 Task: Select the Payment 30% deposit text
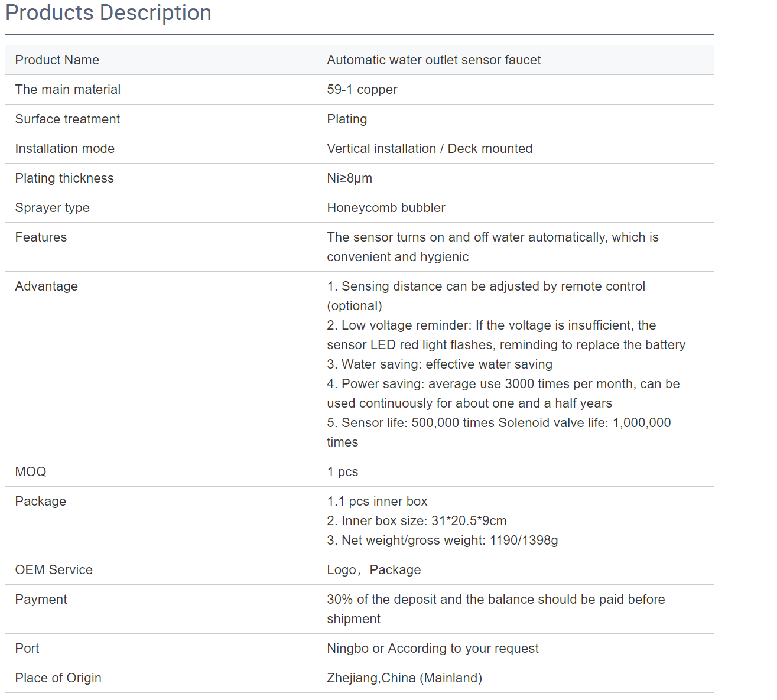[496, 609]
